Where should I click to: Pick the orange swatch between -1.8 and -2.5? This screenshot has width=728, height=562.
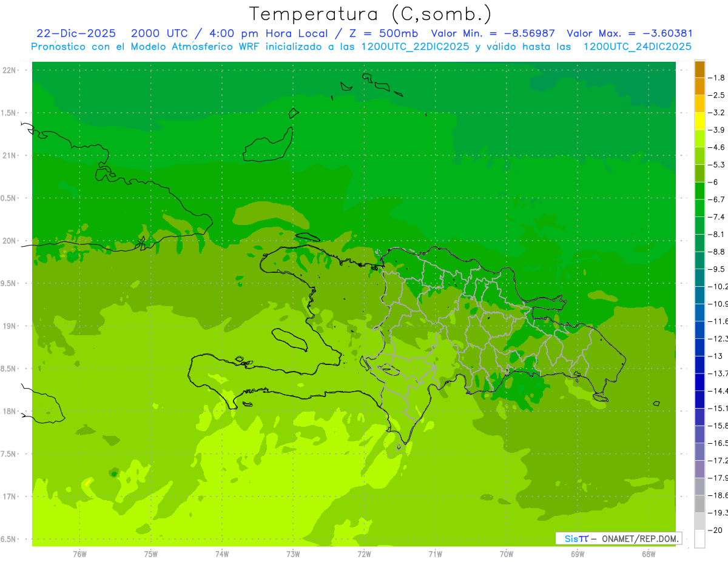click(x=699, y=86)
